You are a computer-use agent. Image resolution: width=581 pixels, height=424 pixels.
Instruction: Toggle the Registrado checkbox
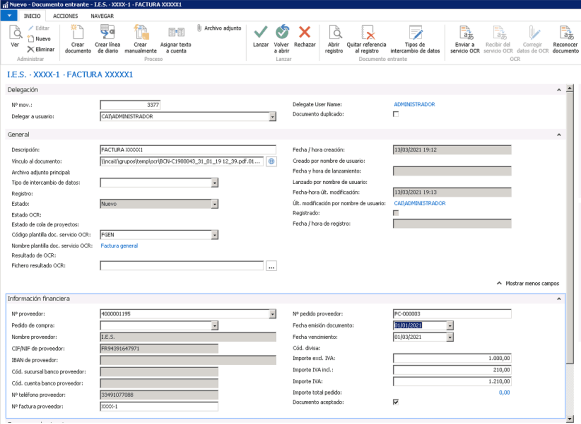click(x=396, y=213)
